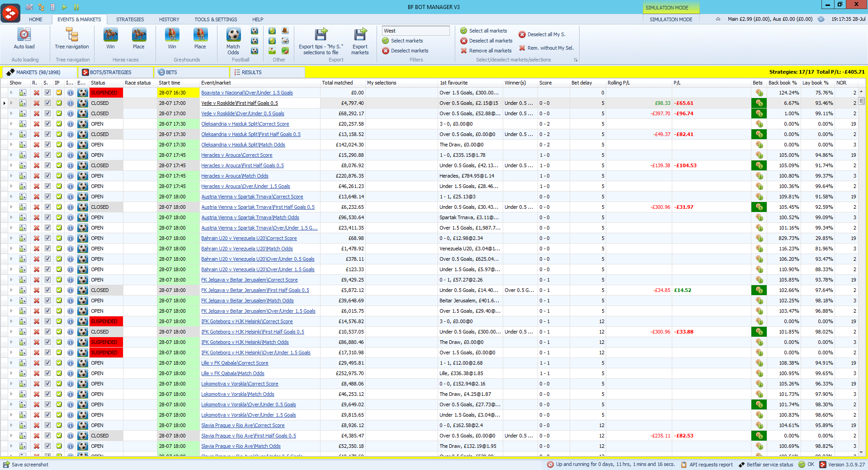Click Select all markets
This screenshot has width=868, height=470.
tap(484, 31)
